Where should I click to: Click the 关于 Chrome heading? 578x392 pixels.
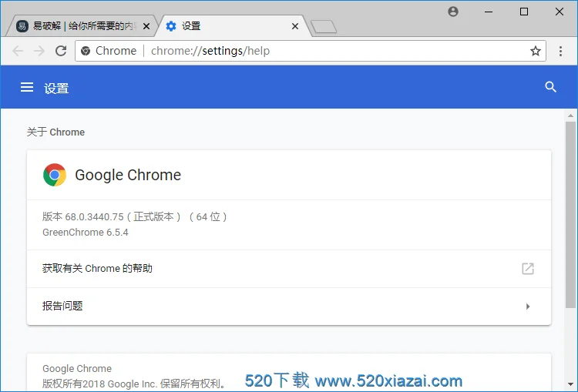point(55,132)
